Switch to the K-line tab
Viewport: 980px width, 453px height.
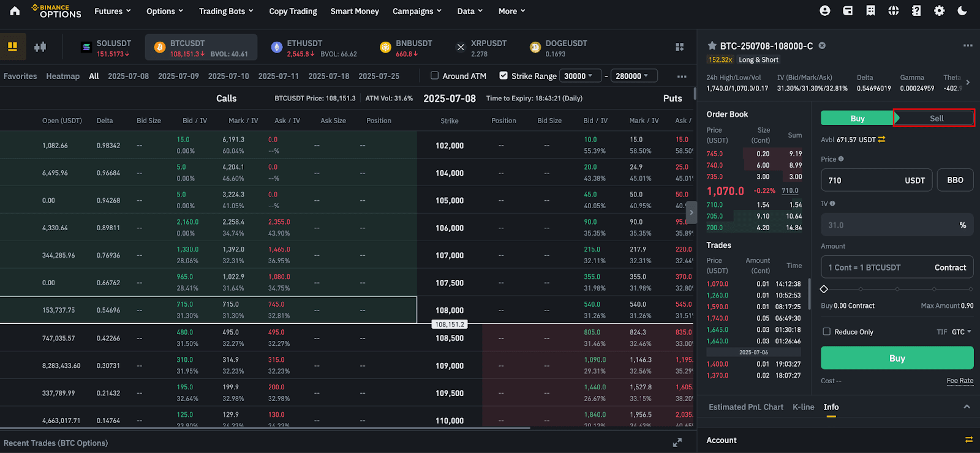(x=803, y=407)
